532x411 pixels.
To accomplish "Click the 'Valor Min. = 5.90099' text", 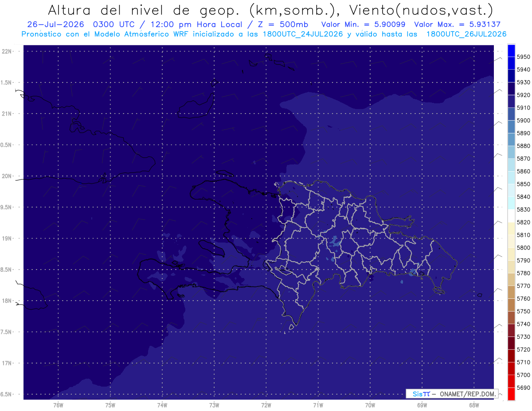I will (x=363, y=24).
